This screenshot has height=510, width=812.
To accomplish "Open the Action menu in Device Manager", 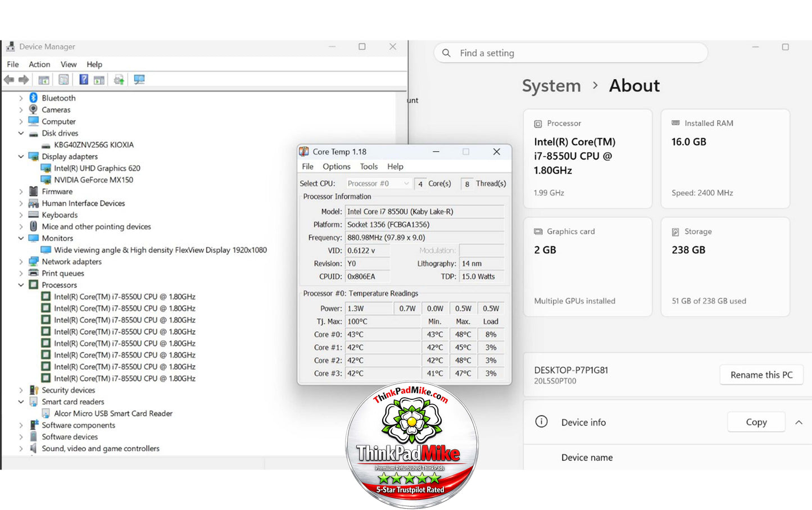I will pyautogui.click(x=39, y=64).
